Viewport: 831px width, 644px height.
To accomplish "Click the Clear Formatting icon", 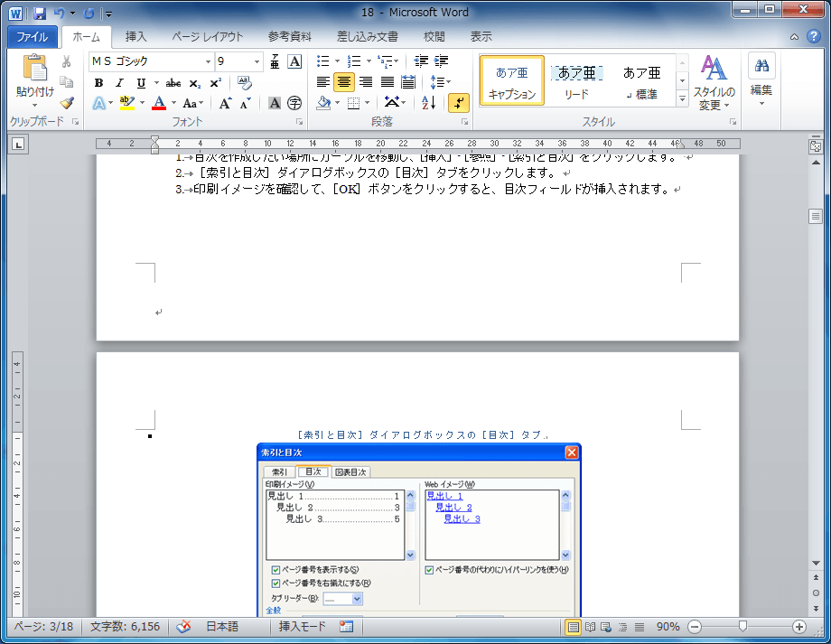I will [x=244, y=83].
